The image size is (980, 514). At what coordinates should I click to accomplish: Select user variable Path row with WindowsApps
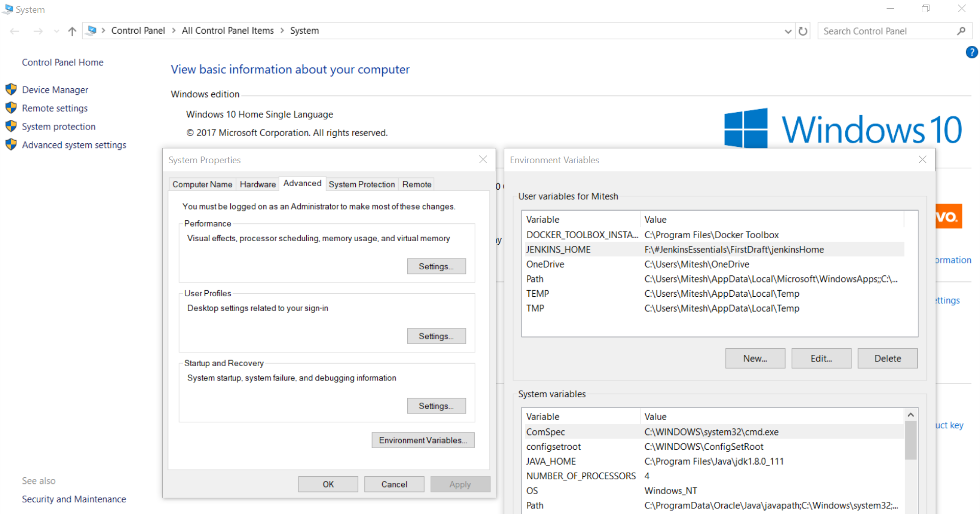tap(715, 279)
